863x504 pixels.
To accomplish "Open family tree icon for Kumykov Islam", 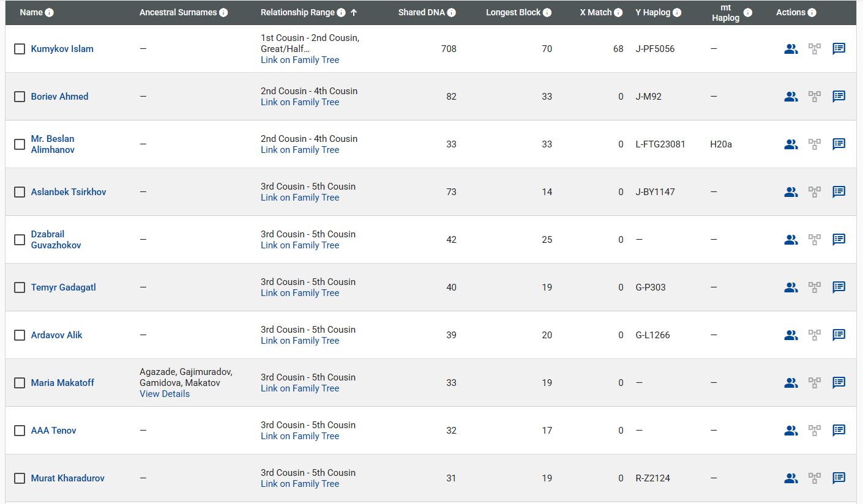I will point(815,49).
